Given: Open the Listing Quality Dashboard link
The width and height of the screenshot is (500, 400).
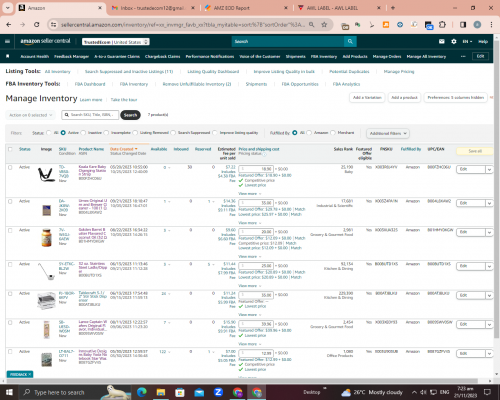Looking at the screenshot, I should coord(213,71).
